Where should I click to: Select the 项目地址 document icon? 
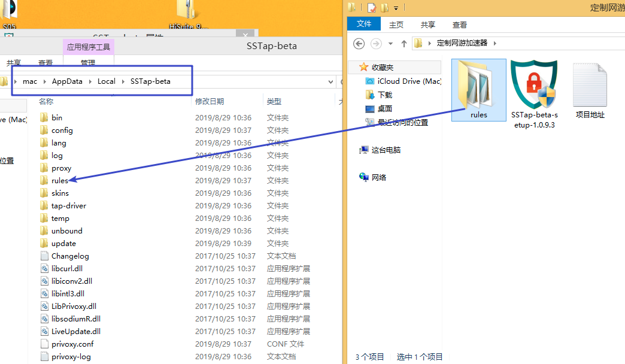[x=590, y=85]
